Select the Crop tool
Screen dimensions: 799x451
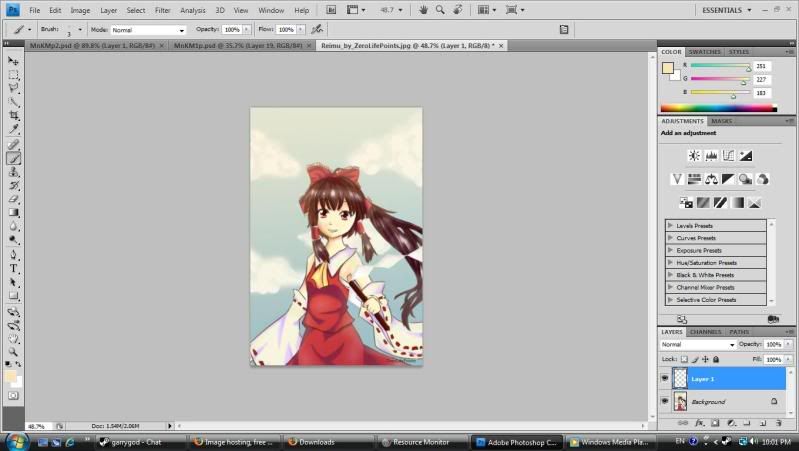pos(13,116)
